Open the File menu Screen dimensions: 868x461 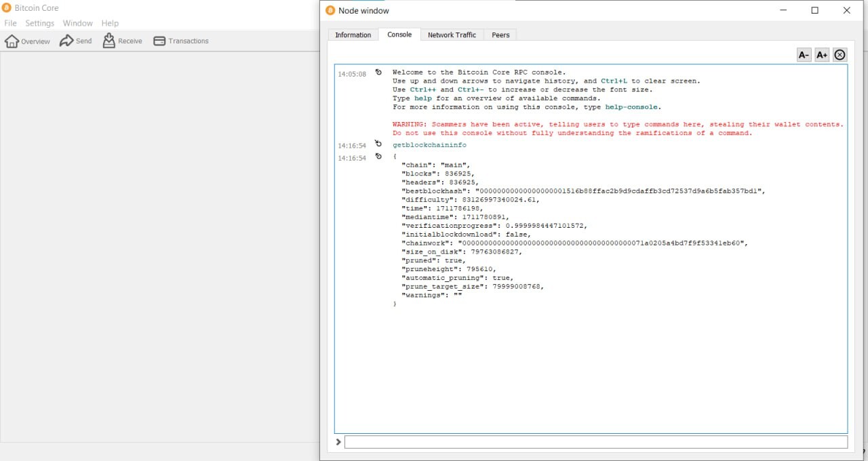pos(10,23)
